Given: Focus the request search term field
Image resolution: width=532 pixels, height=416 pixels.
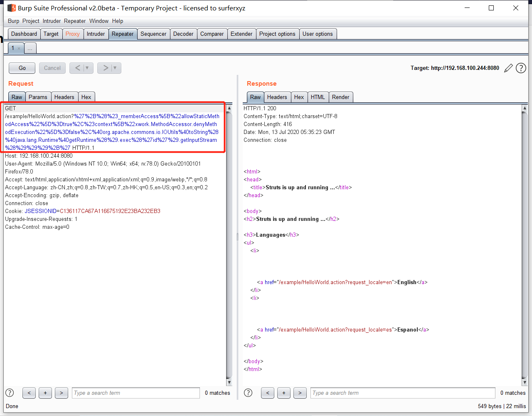Looking at the screenshot, I should 136,393.
